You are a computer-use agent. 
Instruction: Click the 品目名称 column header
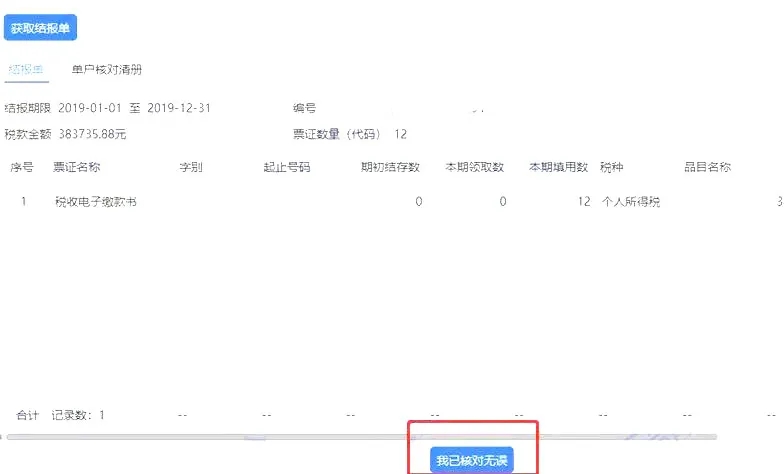click(x=707, y=167)
